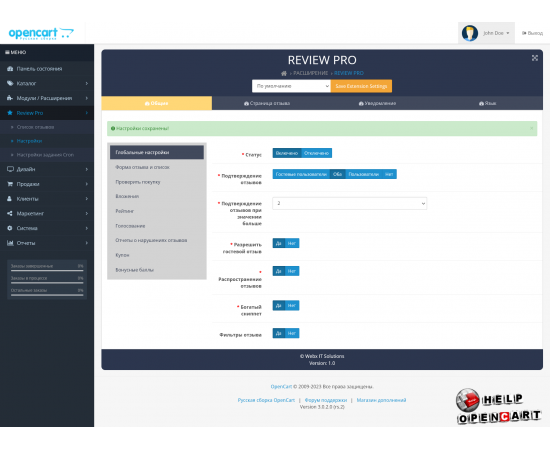The image size is (550, 450).
Task: Click the logout icon beside Выход
Action: coord(524,33)
